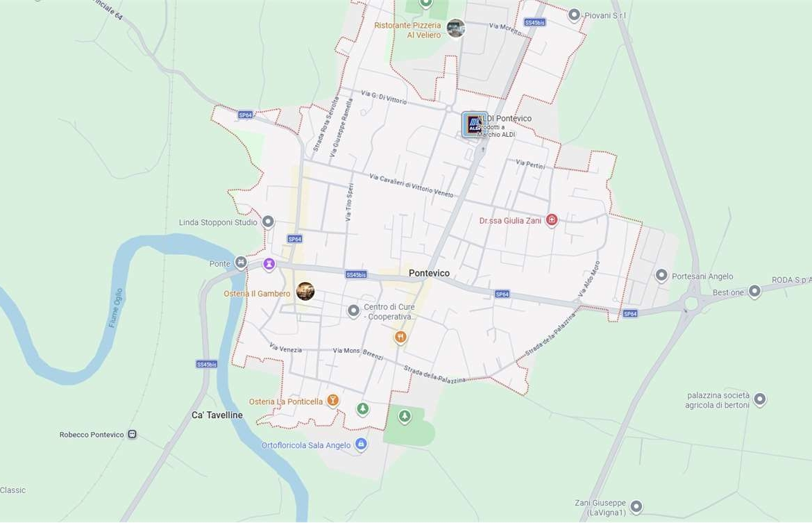
Task: Click the ALDI Pontevico store marker
Action: pyautogui.click(x=473, y=125)
